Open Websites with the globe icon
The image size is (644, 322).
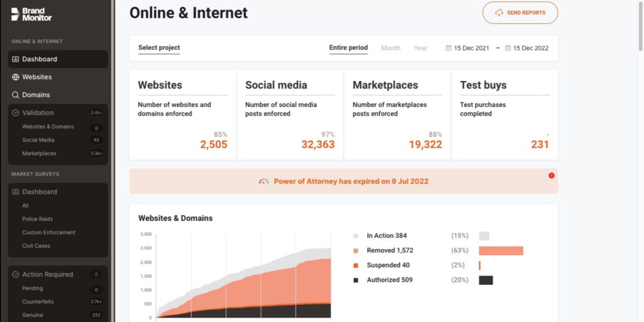point(58,77)
